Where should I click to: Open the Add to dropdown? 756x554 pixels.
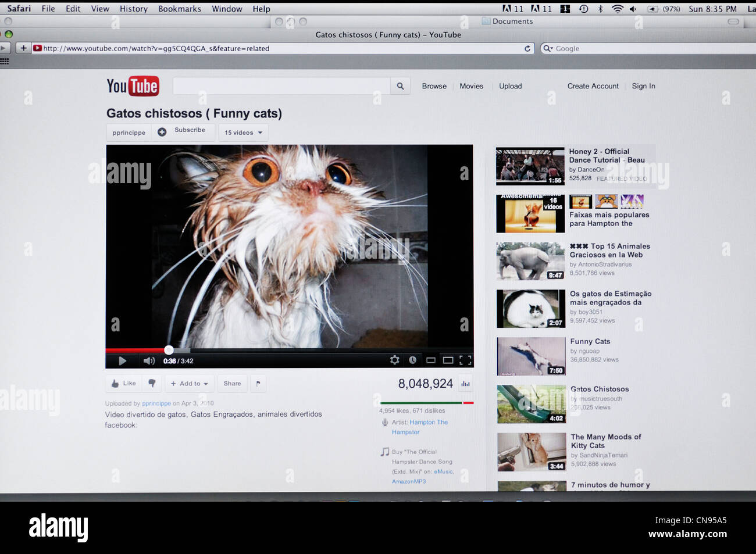point(190,384)
